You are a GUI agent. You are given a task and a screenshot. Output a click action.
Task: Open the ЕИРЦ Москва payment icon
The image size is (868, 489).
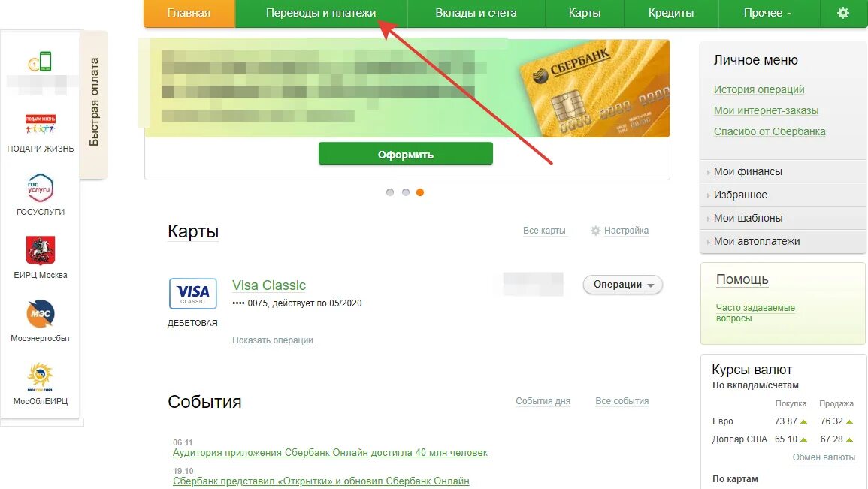pos(41,251)
